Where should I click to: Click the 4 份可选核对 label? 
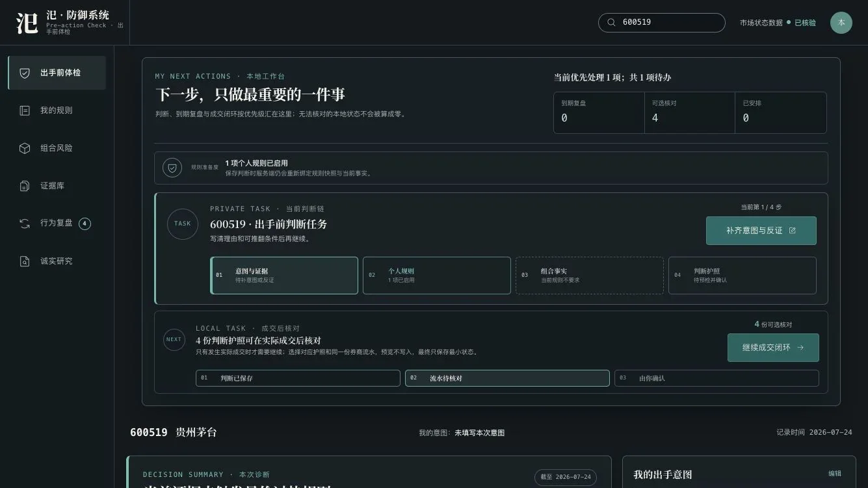[x=773, y=324]
